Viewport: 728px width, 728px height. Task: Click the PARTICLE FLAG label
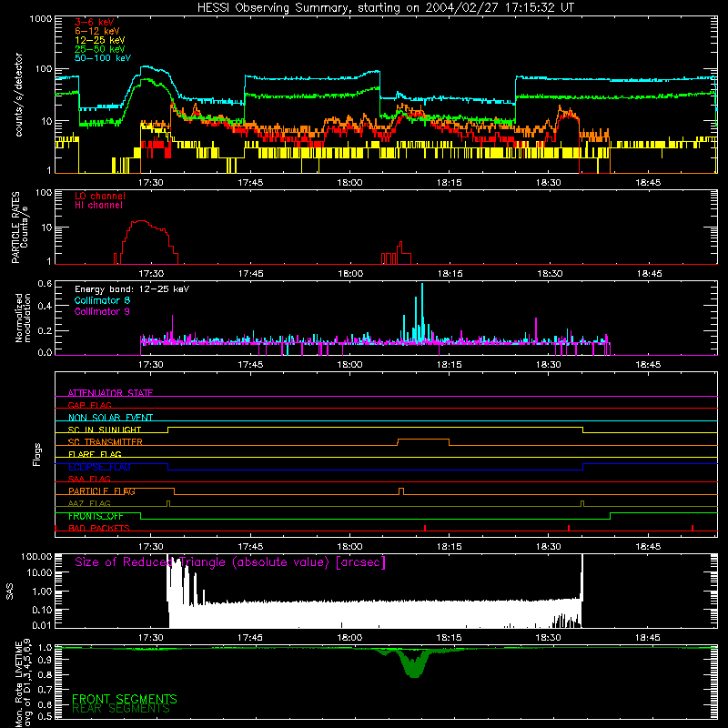(102, 491)
